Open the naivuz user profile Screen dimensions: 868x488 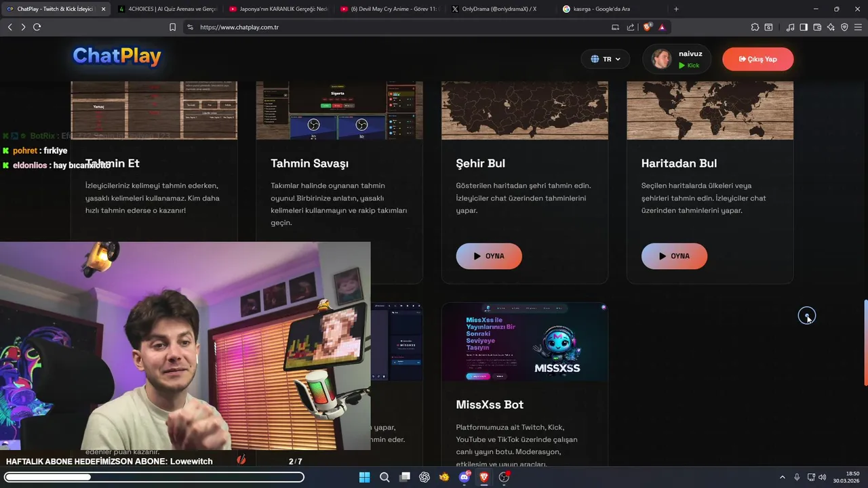[x=677, y=59]
